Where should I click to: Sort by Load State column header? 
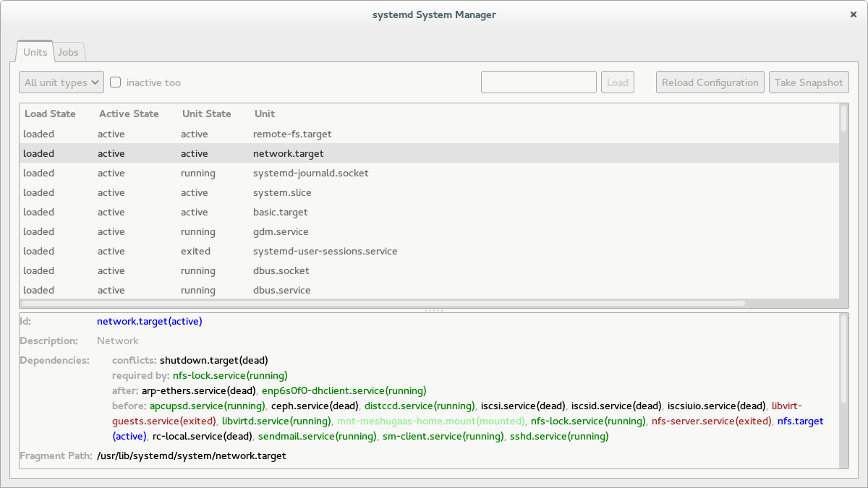(50, 114)
